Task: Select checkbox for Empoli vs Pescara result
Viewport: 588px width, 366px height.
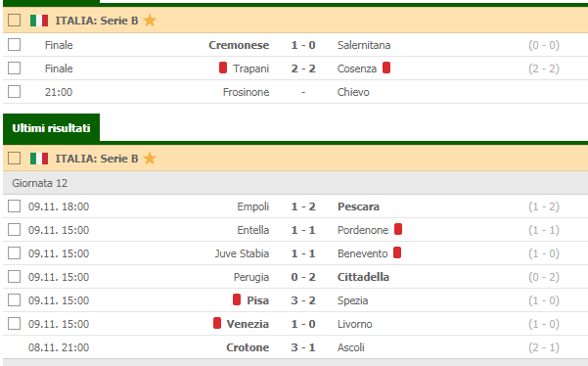Action: (x=15, y=206)
